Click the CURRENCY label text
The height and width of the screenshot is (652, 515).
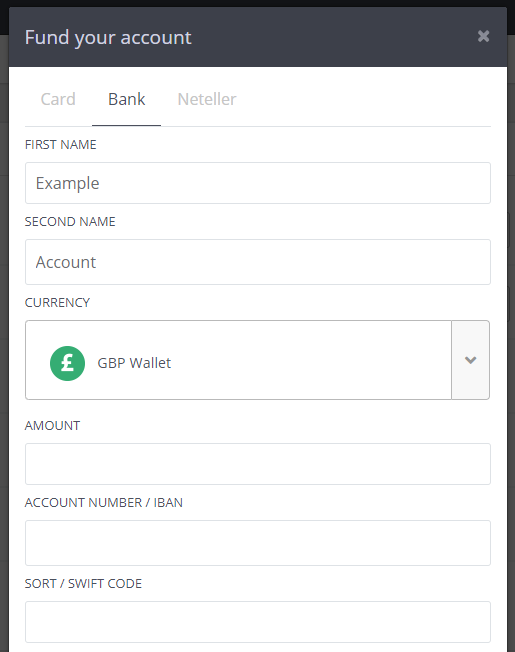57,303
